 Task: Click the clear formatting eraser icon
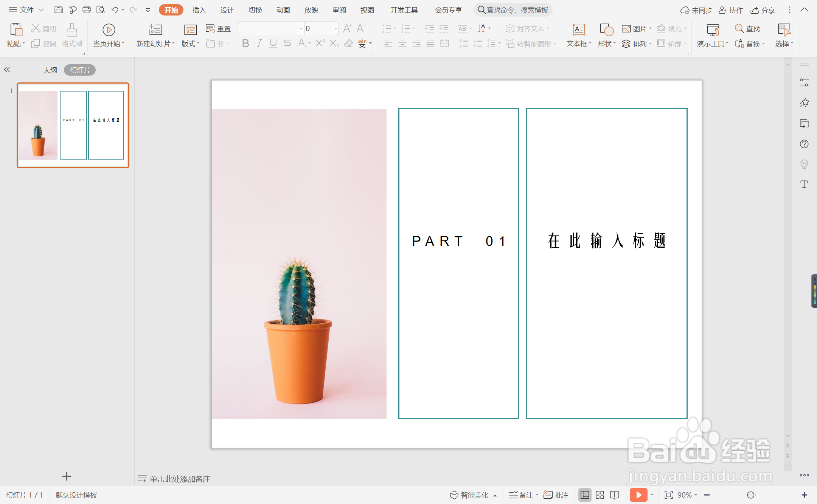348,43
